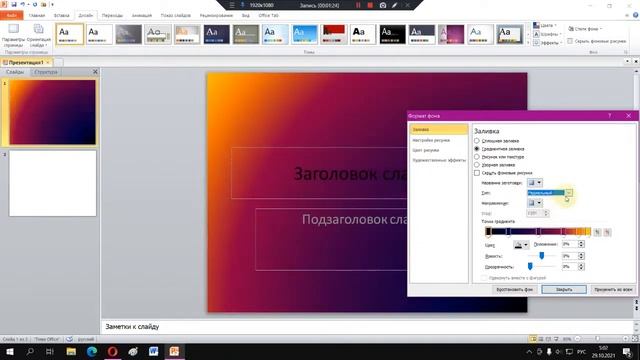Screen dimensions: 640x360
Task: Take a screenshot with the recorder camera icon
Action: [383, 5]
